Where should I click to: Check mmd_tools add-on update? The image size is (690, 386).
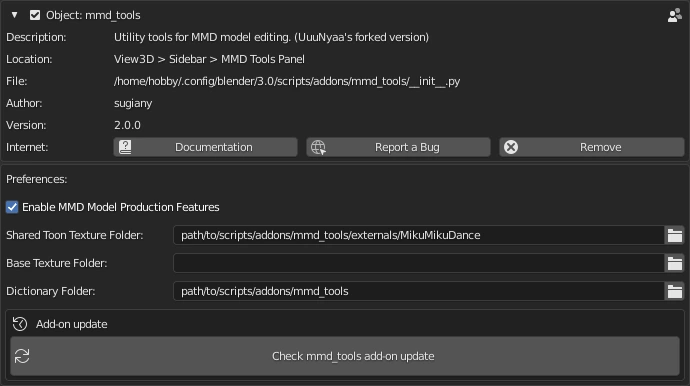point(345,356)
